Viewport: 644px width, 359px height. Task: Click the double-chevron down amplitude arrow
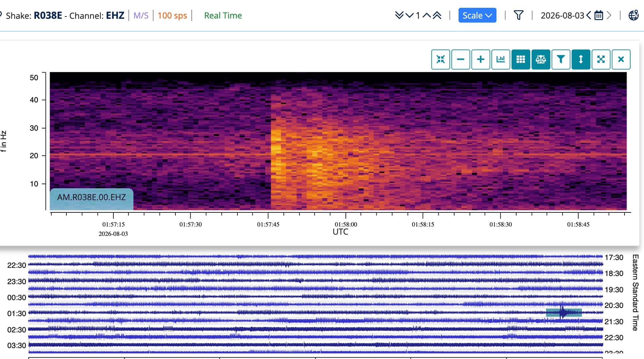pyautogui.click(x=399, y=15)
